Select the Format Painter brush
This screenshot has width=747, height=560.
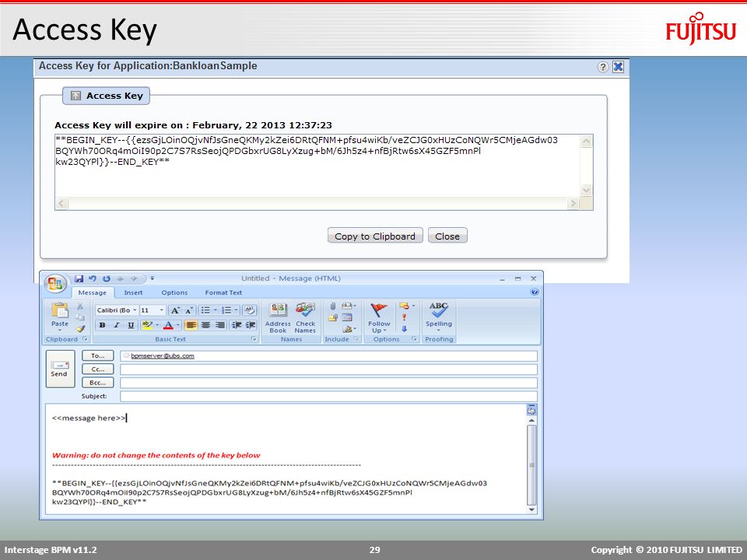(x=80, y=328)
